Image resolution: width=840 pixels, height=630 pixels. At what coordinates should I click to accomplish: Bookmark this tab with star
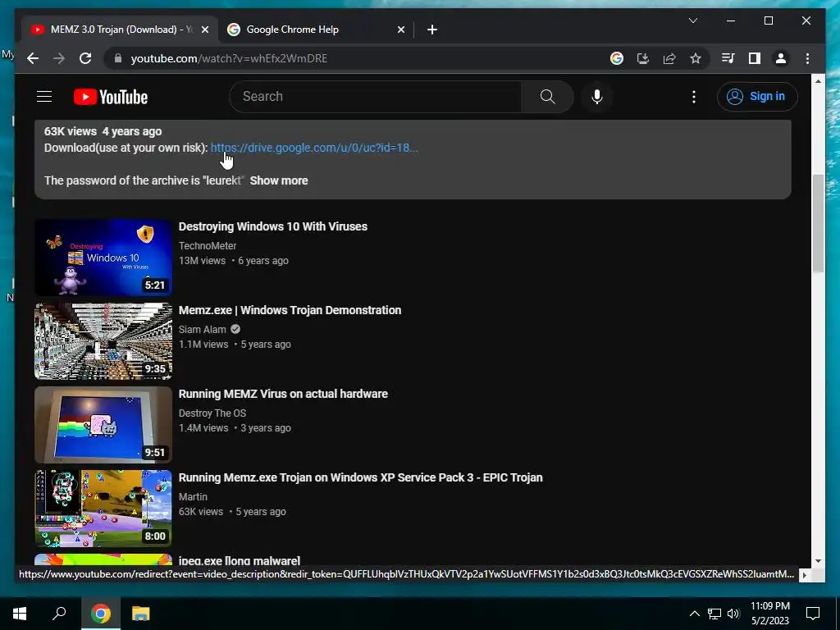(x=696, y=58)
